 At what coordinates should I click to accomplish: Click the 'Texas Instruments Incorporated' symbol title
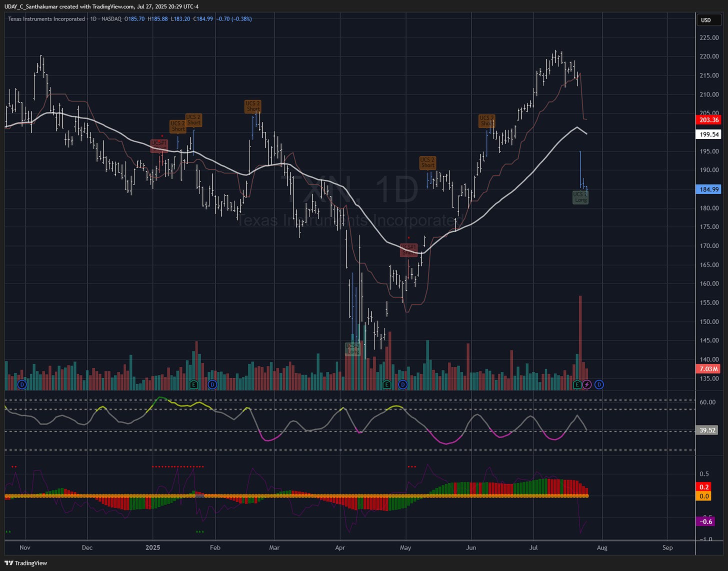[x=46, y=19]
